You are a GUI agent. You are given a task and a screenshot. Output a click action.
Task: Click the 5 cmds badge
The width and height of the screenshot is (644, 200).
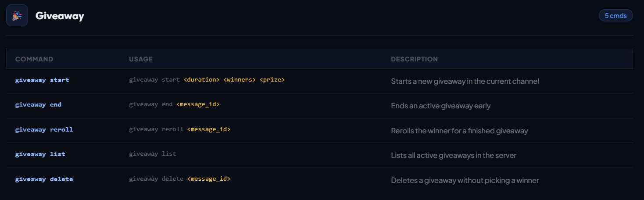pos(615,16)
